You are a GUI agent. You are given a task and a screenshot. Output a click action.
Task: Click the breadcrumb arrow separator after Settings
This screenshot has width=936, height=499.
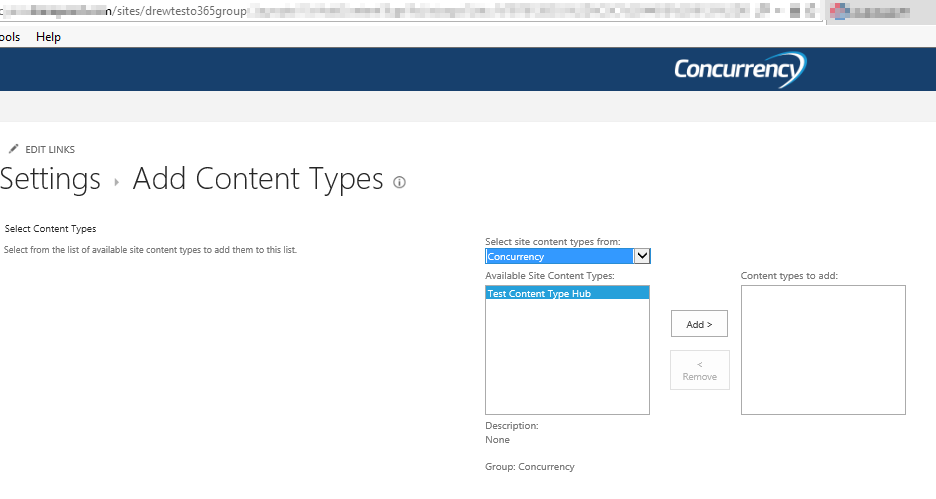[x=117, y=182]
